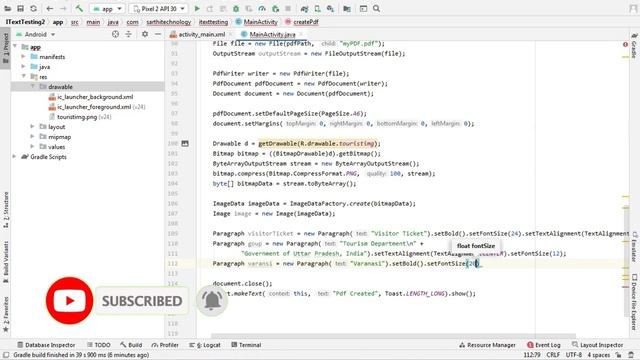Screen dimensions: 640x360
Task: Open the Terminal tool window
Action: point(246,345)
